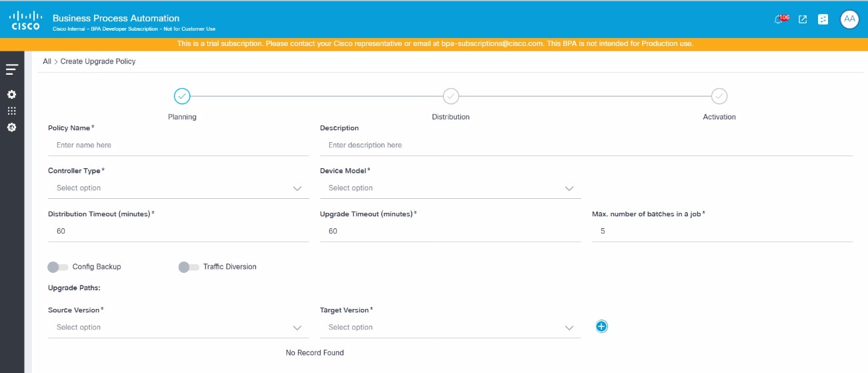The height and width of the screenshot is (373, 868).
Task: Jump to the Activation step
Action: (x=719, y=97)
